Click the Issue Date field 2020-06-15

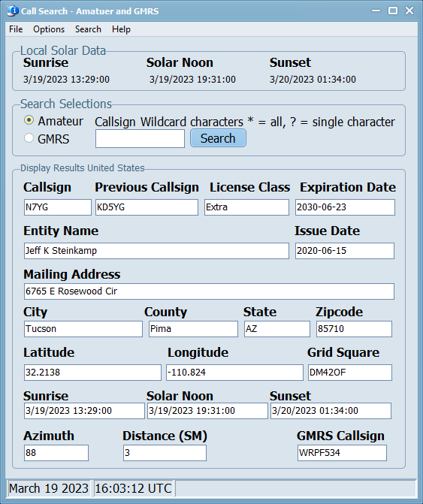pos(345,251)
